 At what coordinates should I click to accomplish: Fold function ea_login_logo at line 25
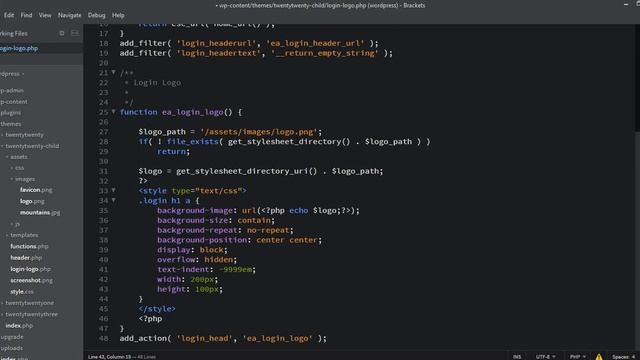click(x=113, y=111)
